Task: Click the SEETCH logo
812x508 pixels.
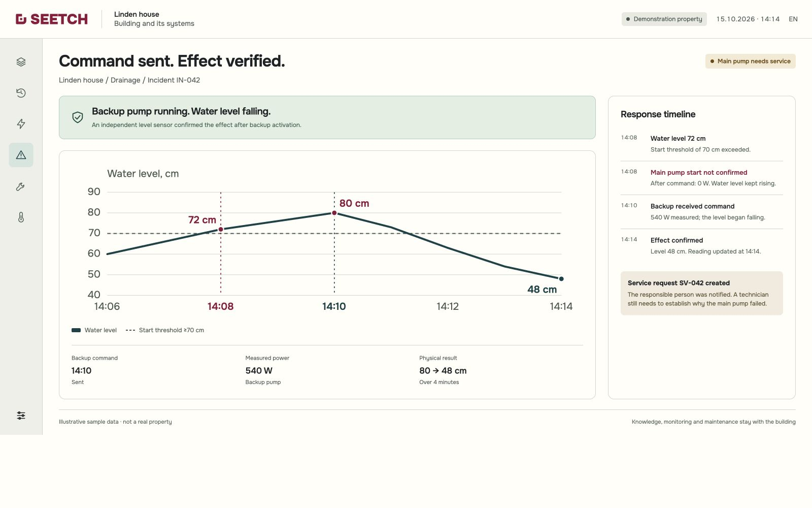Action: coord(52,19)
